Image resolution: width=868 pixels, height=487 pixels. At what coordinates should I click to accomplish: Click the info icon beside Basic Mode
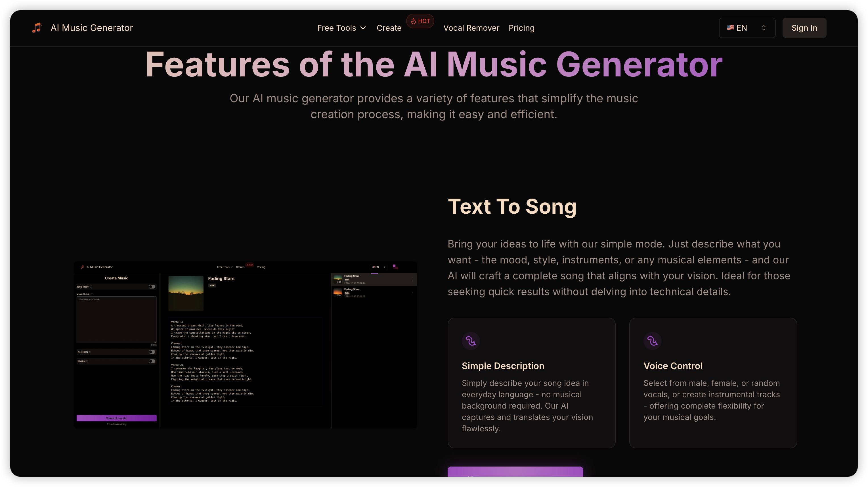click(91, 287)
